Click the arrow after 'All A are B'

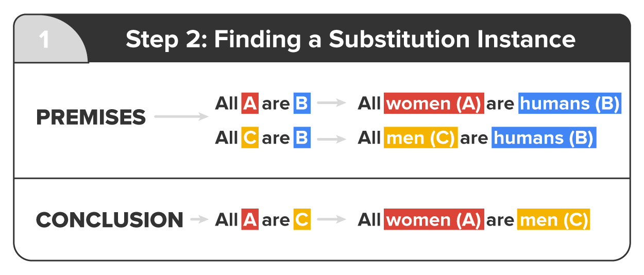(x=331, y=104)
